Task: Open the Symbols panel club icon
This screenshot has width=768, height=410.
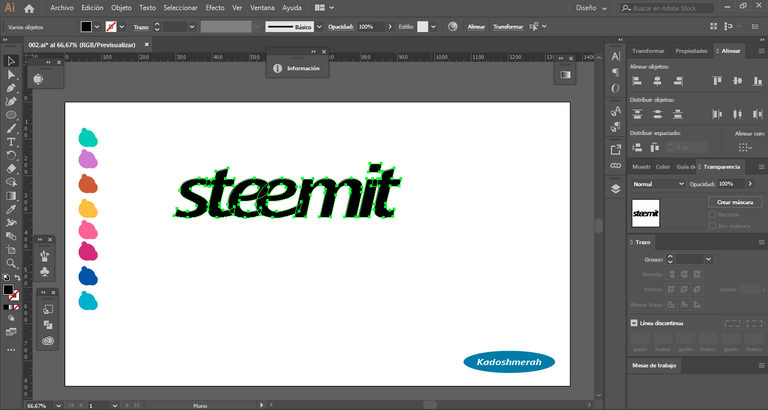Action: [45, 271]
